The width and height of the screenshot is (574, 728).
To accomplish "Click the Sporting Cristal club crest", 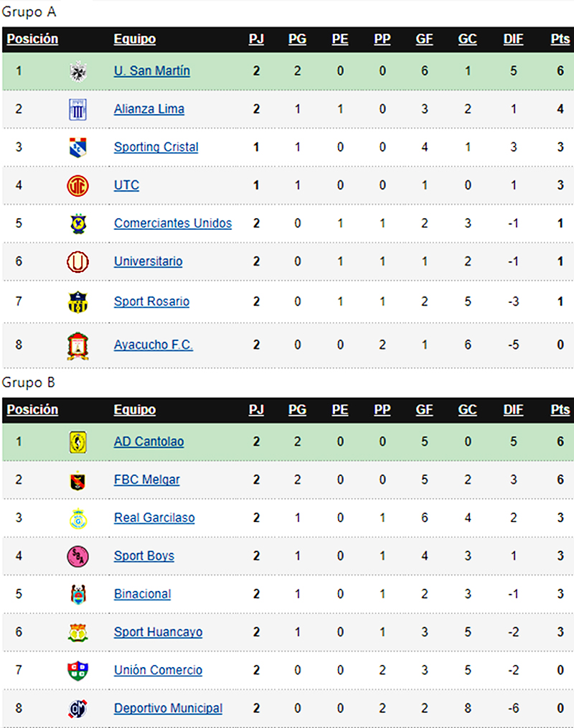I will (77, 147).
